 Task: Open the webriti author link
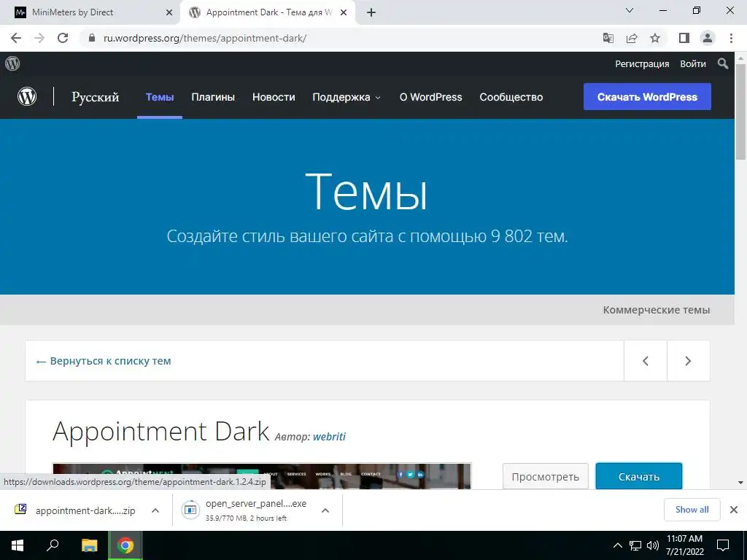[329, 437]
